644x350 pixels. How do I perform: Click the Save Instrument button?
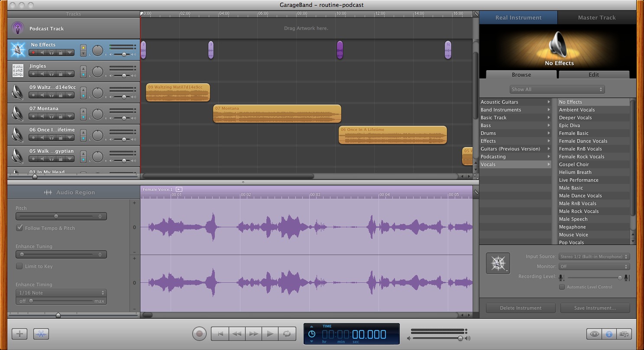pyautogui.click(x=595, y=308)
